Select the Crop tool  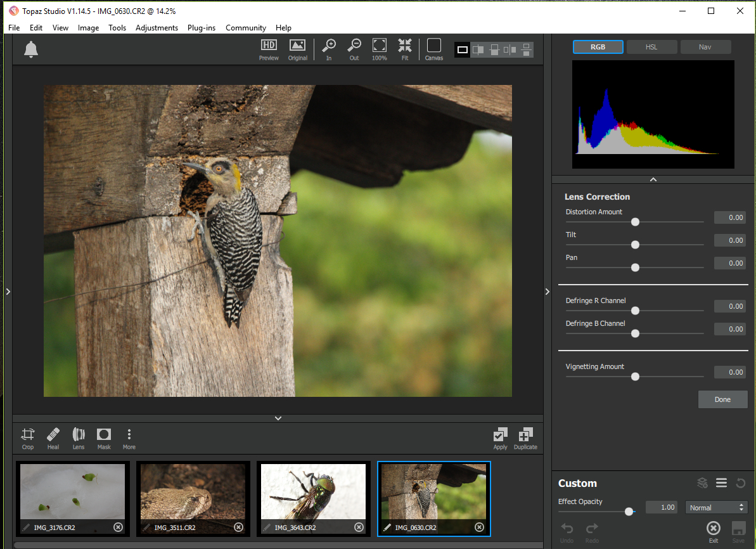[x=28, y=437]
